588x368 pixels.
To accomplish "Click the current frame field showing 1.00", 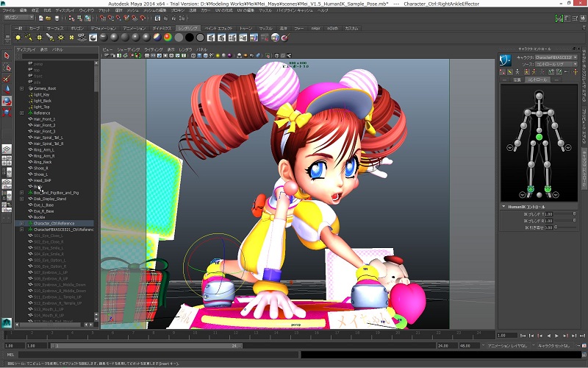I will point(506,336).
